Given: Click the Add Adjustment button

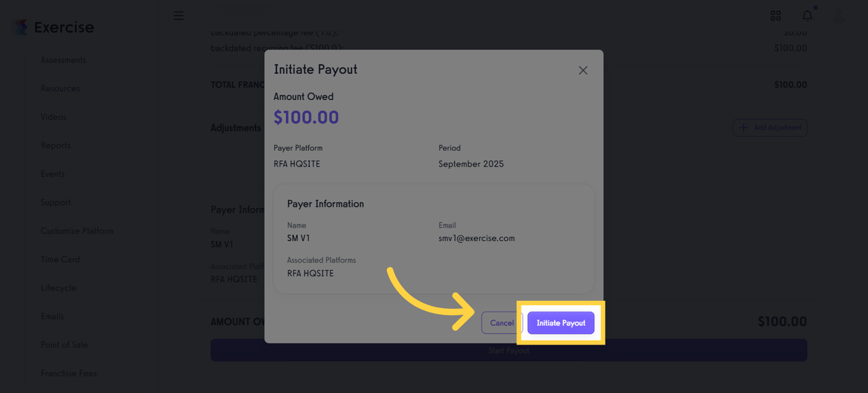Looking at the screenshot, I should (x=770, y=127).
